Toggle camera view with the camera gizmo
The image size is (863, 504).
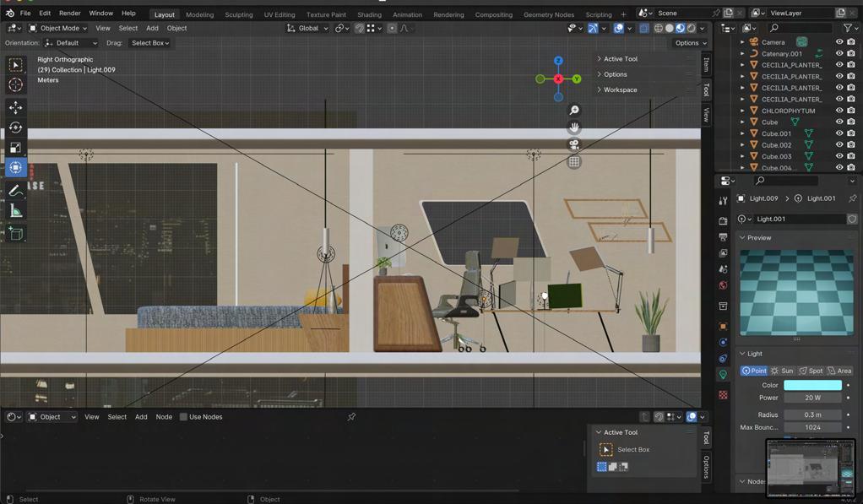(x=574, y=144)
